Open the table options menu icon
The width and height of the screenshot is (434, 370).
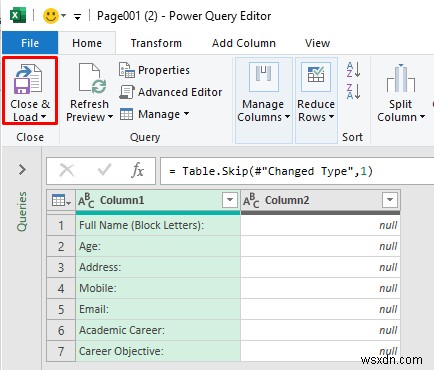61,200
